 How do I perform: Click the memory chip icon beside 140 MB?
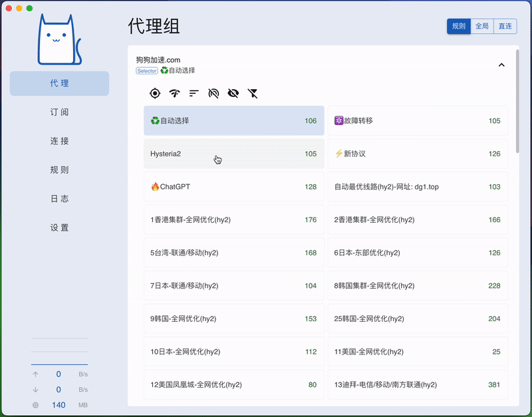tap(35, 405)
